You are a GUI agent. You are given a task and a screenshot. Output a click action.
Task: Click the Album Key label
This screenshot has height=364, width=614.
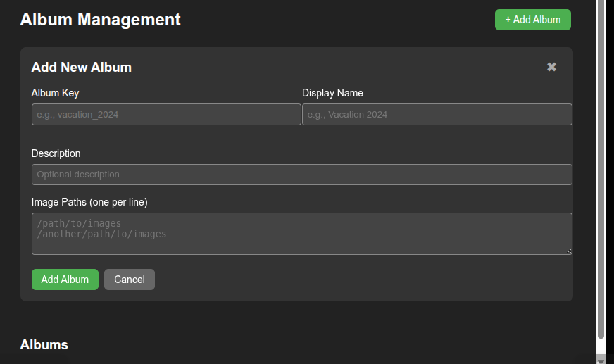(55, 93)
